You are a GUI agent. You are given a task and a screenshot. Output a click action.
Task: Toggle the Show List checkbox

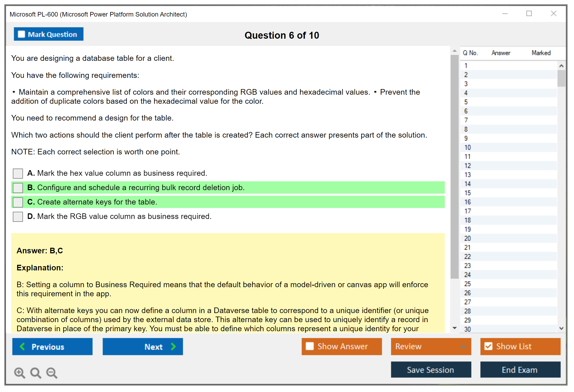(488, 346)
